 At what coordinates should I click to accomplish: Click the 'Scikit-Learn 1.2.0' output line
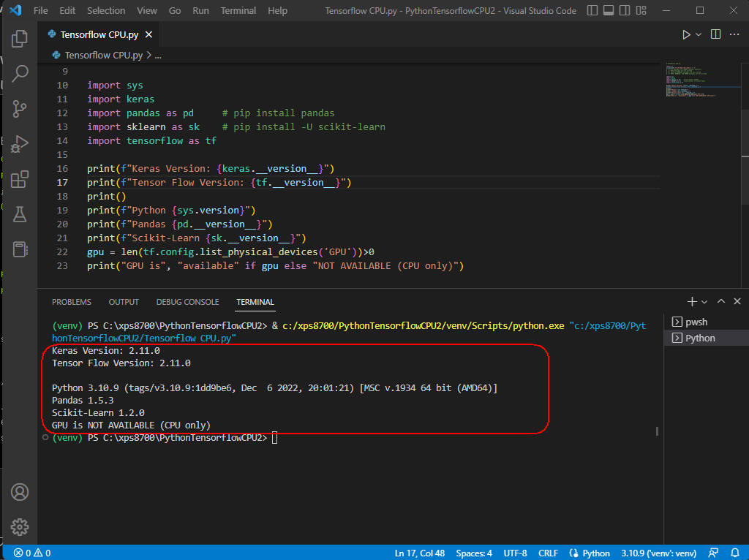[99, 413]
